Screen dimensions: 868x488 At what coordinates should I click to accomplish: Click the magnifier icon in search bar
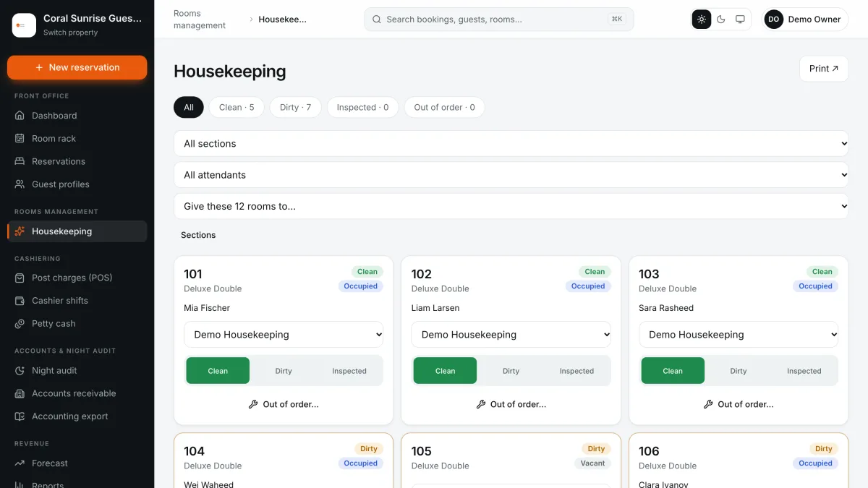(377, 20)
